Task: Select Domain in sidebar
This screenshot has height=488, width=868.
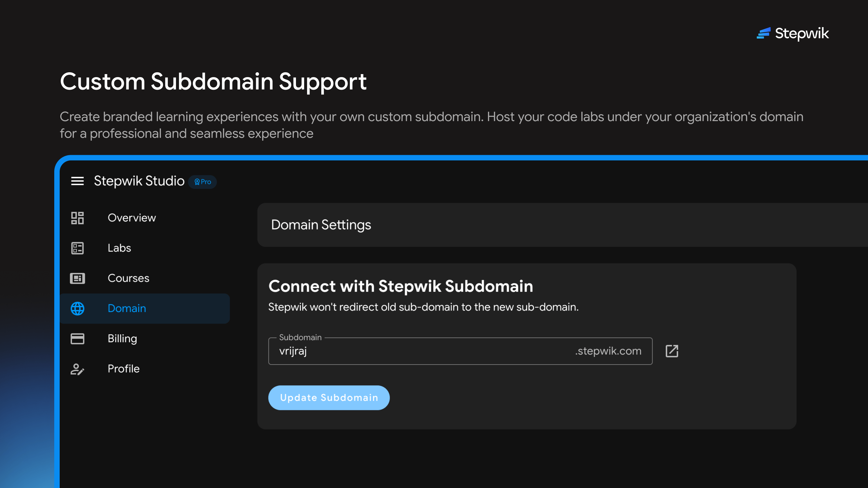Action: [127, 308]
